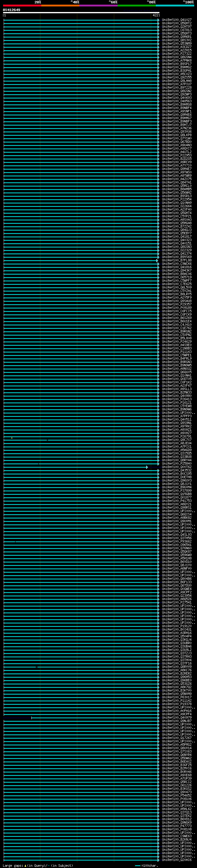Select hit label UniRef100_A9XHZ7
Screen dimensions: 197x868
[x=177, y=433]
